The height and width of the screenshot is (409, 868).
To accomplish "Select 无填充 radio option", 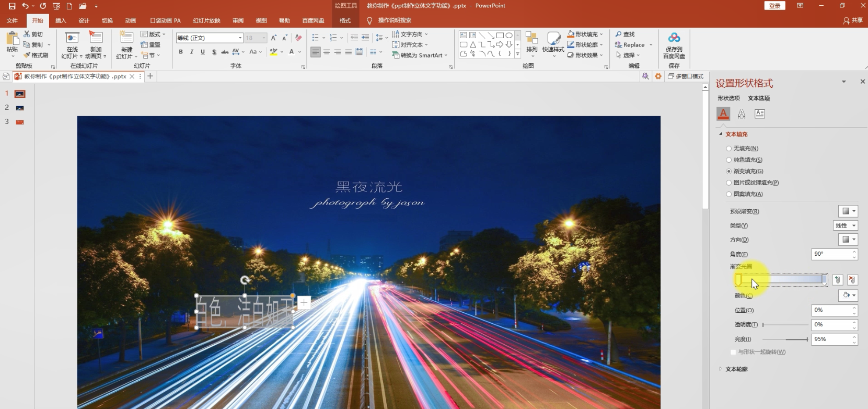I will [729, 149].
